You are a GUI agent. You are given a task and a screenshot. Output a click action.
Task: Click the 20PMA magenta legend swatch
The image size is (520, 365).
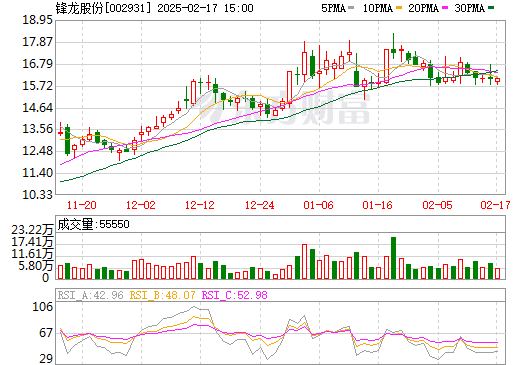point(445,7)
